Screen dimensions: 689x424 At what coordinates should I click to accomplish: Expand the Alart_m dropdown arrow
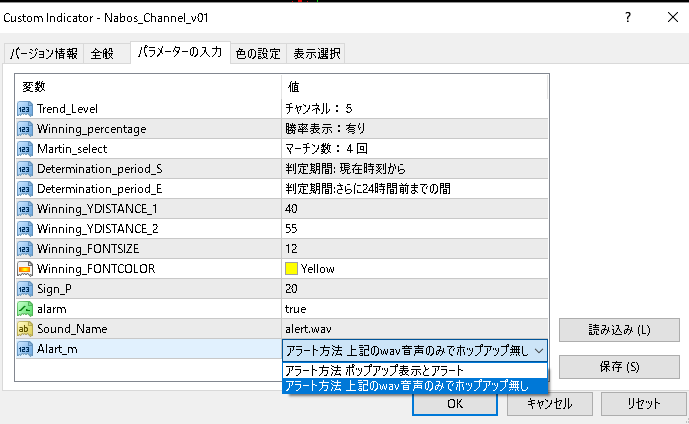pyautogui.click(x=539, y=351)
